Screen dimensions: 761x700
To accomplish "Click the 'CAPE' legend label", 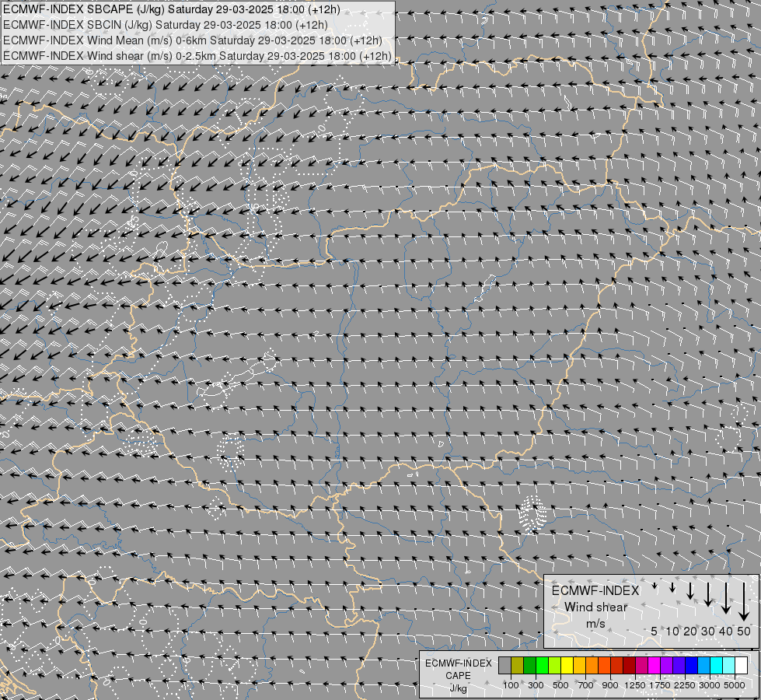I will click(458, 676).
